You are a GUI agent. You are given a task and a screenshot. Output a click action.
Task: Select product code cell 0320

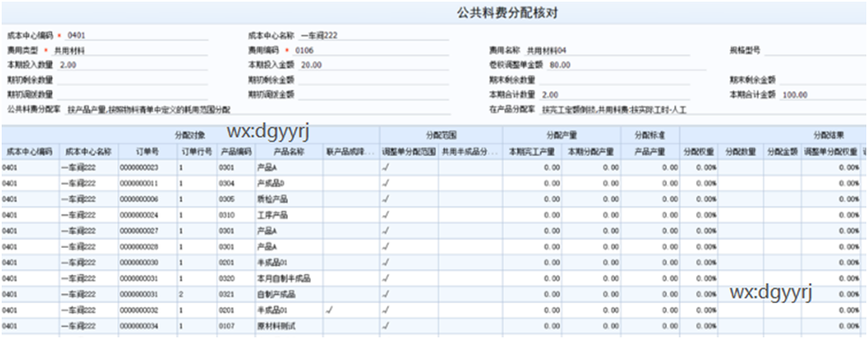click(x=236, y=279)
